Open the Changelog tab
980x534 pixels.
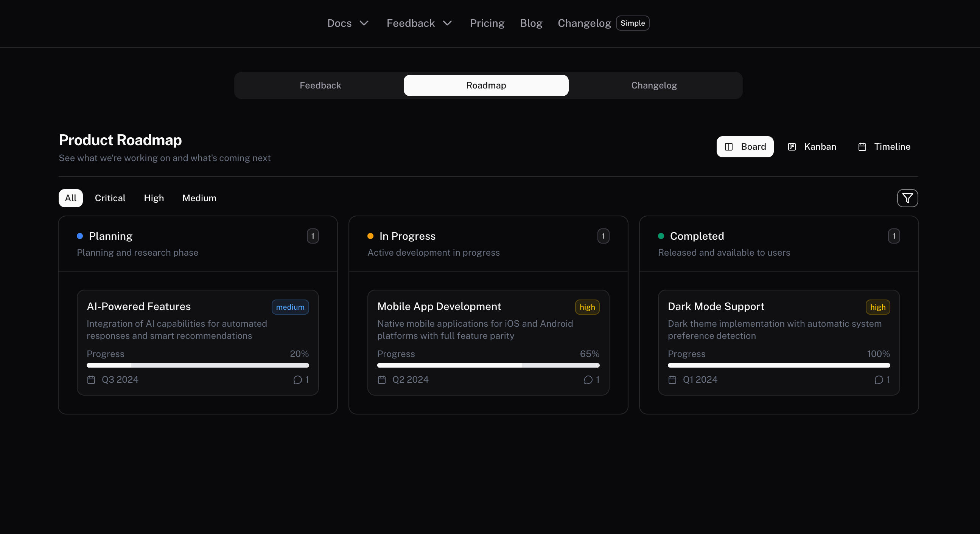[653, 85]
